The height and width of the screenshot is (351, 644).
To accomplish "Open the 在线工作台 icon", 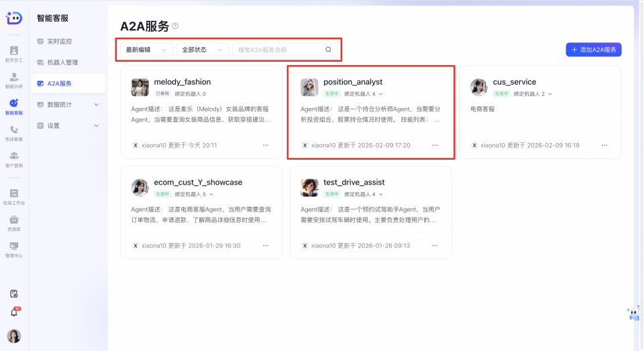I will point(14,196).
